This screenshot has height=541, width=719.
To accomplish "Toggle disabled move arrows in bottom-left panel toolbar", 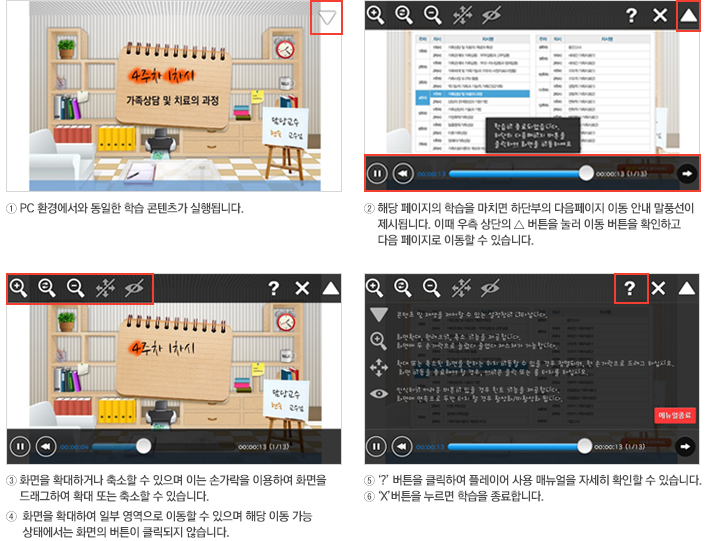I will coord(104,288).
